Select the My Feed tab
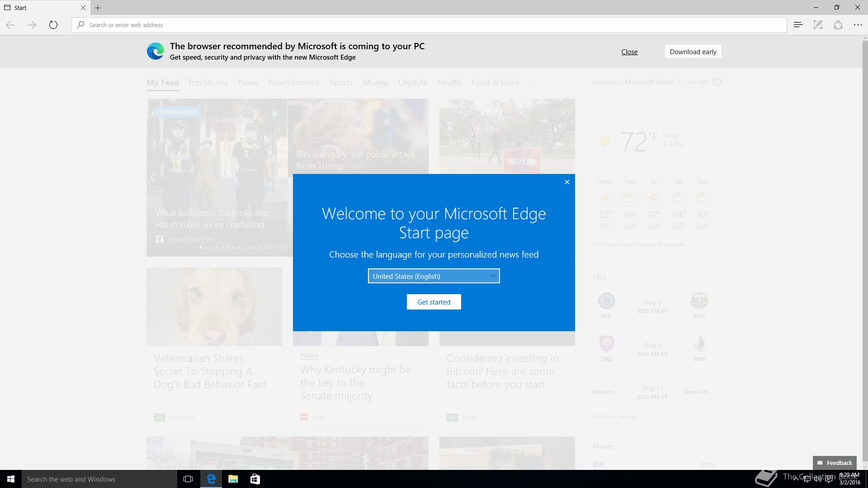Image resolution: width=868 pixels, height=488 pixels. click(x=163, y=83)
